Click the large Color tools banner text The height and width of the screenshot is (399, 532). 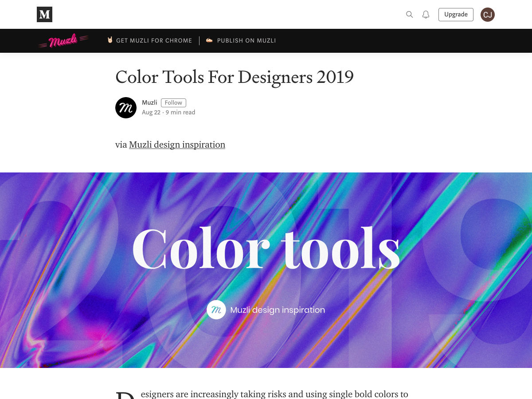click(x=266, y=248)
